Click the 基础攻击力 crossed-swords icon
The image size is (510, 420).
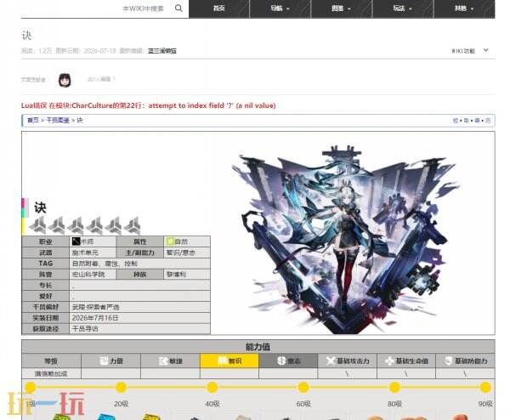(x=331, y=360)
